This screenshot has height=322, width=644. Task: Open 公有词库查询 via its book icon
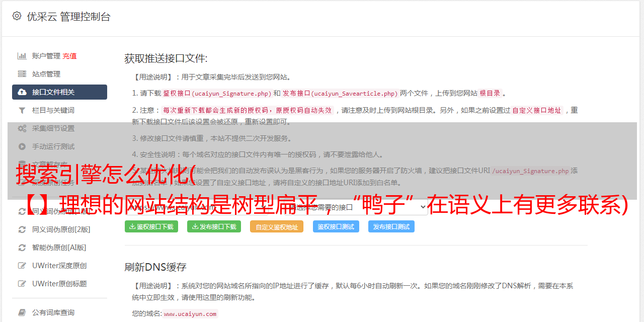coord(22,312)
